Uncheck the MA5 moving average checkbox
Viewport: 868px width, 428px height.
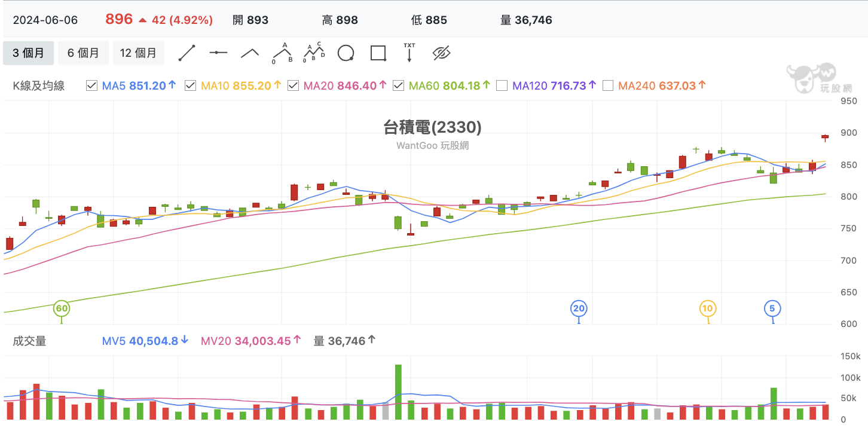click(91, 85)
